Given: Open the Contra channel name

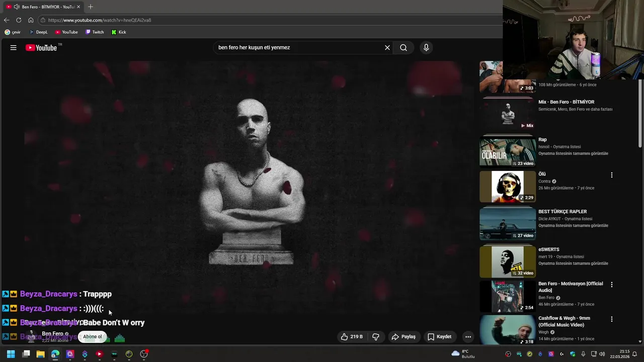Looking at the screenshot, I should [x=544, y=182].
